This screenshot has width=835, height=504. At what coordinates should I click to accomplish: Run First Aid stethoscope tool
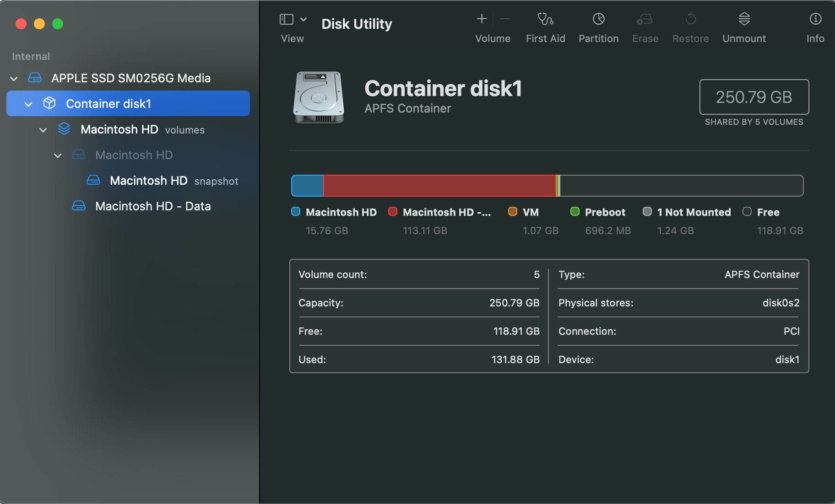pyautogui.click(x=545, y=19)
